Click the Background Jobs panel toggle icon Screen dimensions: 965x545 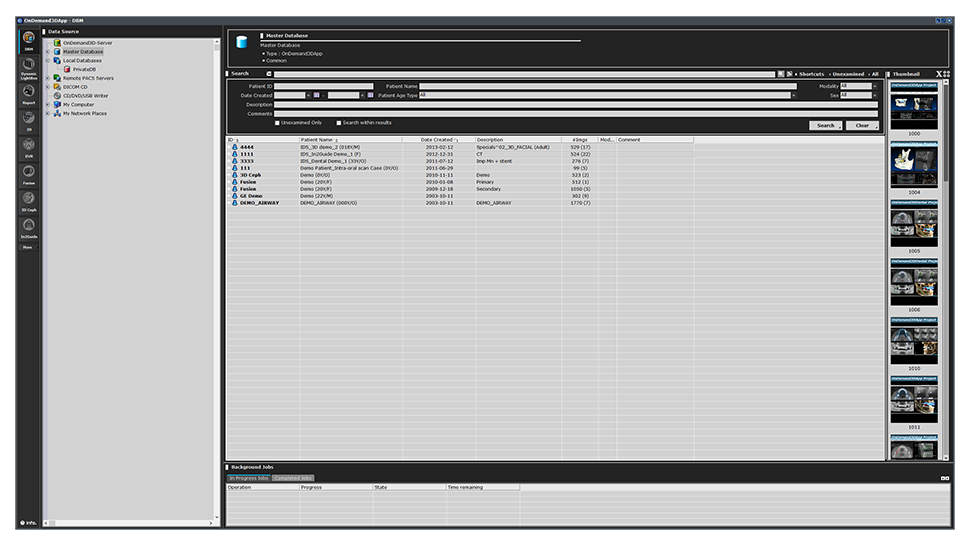[945, 478]
